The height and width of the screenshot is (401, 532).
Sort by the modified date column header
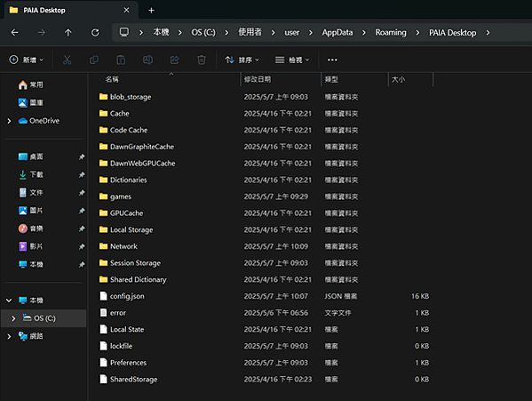[x=258, y=79]
